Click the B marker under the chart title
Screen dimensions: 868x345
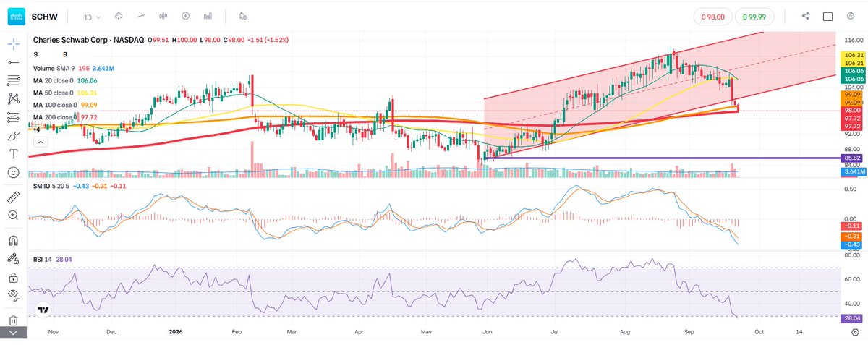click(65, 54)
